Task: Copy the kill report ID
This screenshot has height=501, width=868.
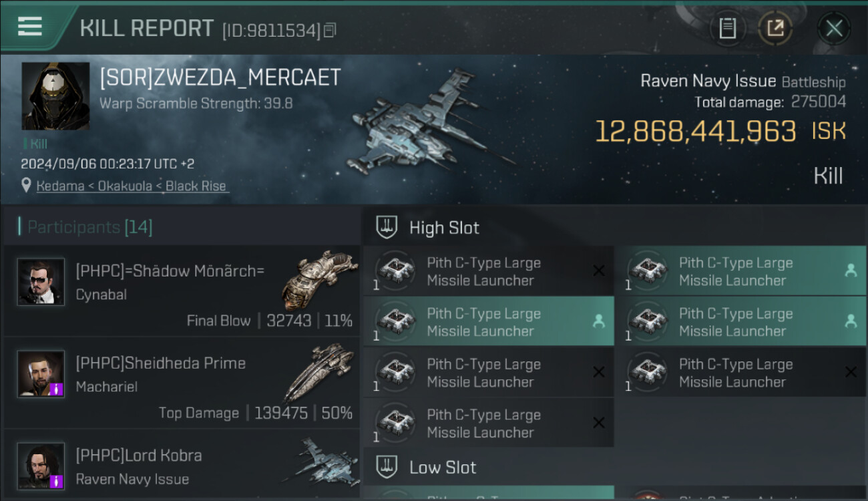Action: (330, 30)
